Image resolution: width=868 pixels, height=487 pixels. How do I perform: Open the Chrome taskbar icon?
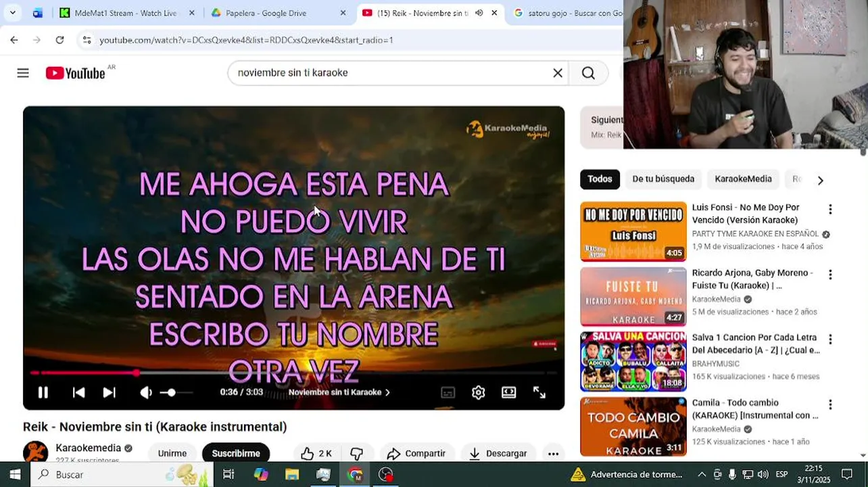click(355, 474)
